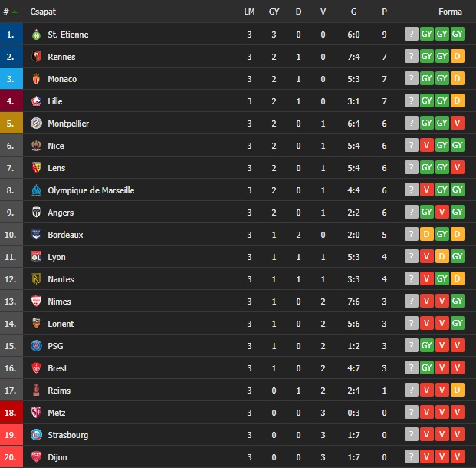Image resolution: width=476 pixels, height=468 pixels.
Task: Open the Rennes team logo
Action: coord(37,57)
